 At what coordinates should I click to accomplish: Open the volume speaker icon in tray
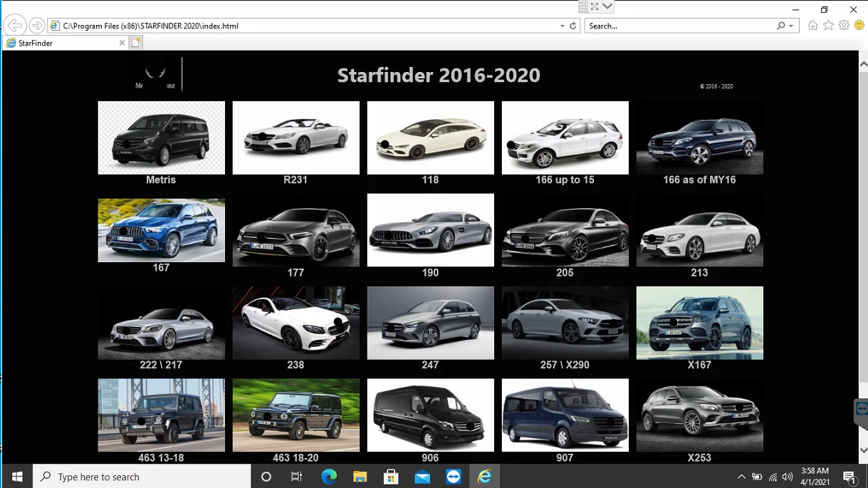[787, 477]
